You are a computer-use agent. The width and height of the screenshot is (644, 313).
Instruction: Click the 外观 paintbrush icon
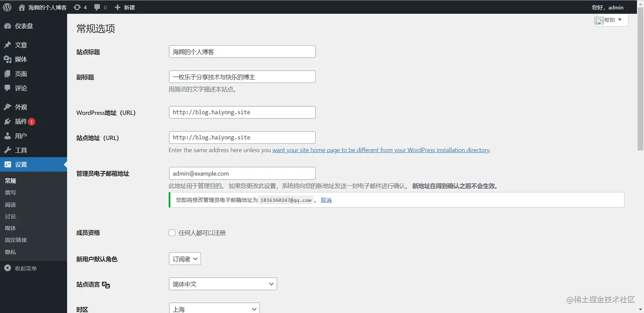pyautogui.click(x=7, y=107)
